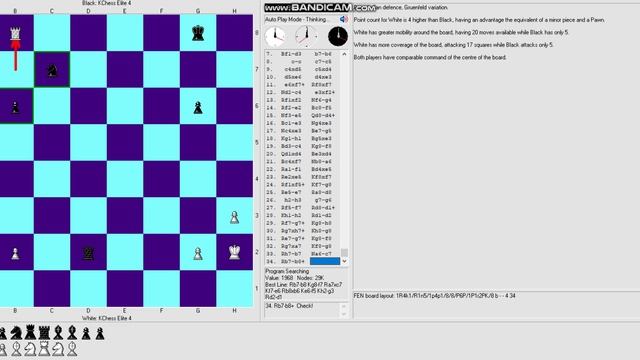Pick the black knight on c7
This screenshot has height=360, width=640.
click(52, 70)
